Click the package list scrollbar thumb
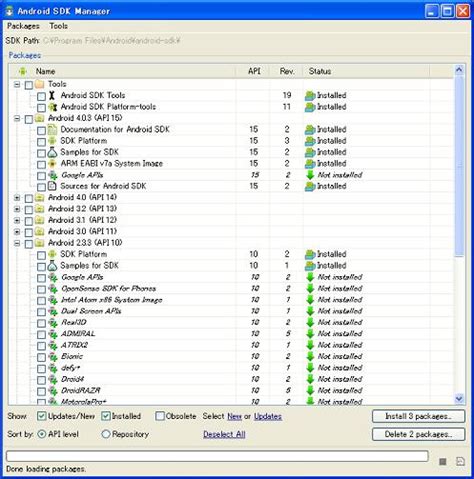This screenshot has width=474, height=479. click(x=459, y=166)
